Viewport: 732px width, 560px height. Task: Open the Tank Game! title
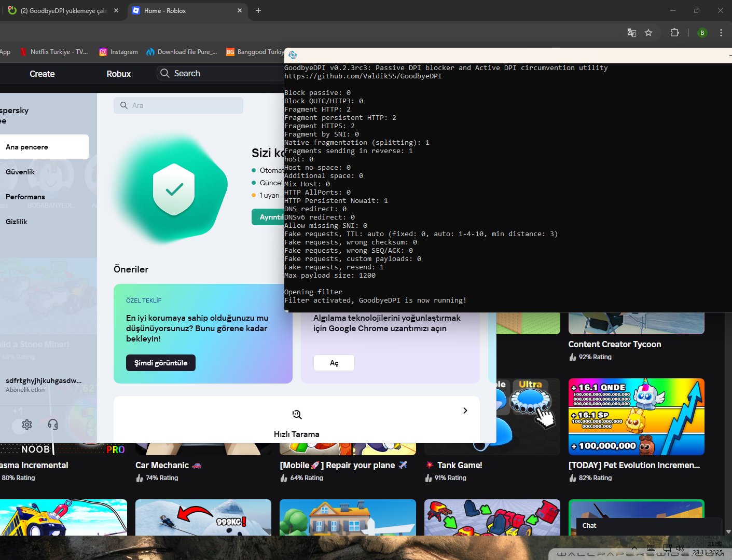click(454, 465)
